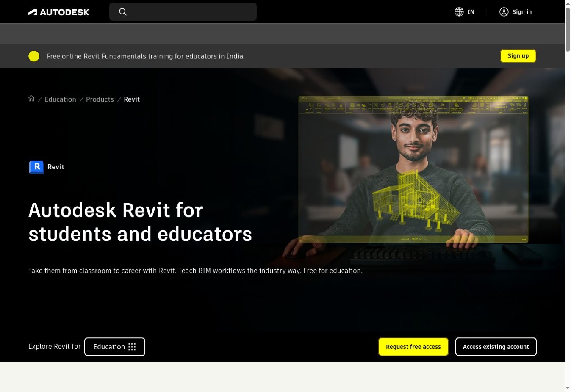The image size is (571, 392).
Task: Click the Revit Fundamentals training banner text
Action: click(x=146, y=56)
